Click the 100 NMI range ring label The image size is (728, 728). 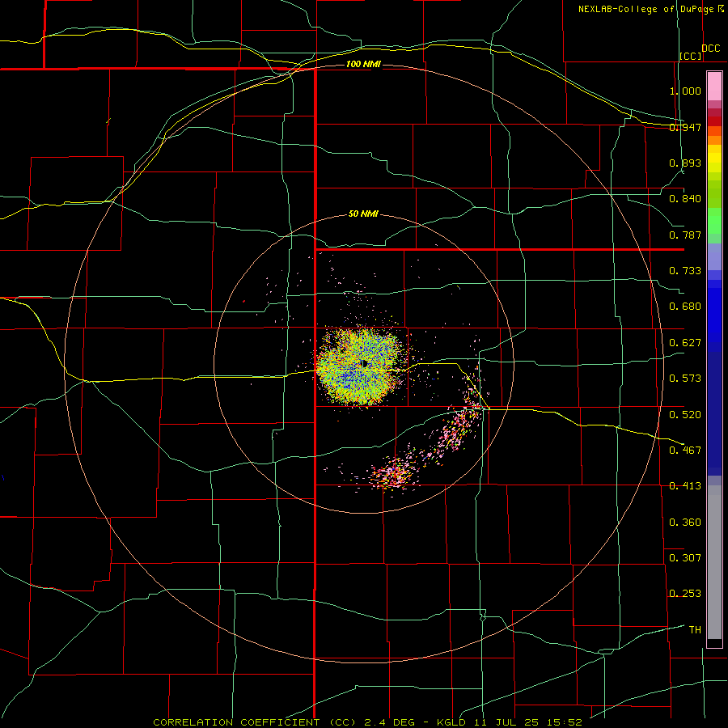363,64
